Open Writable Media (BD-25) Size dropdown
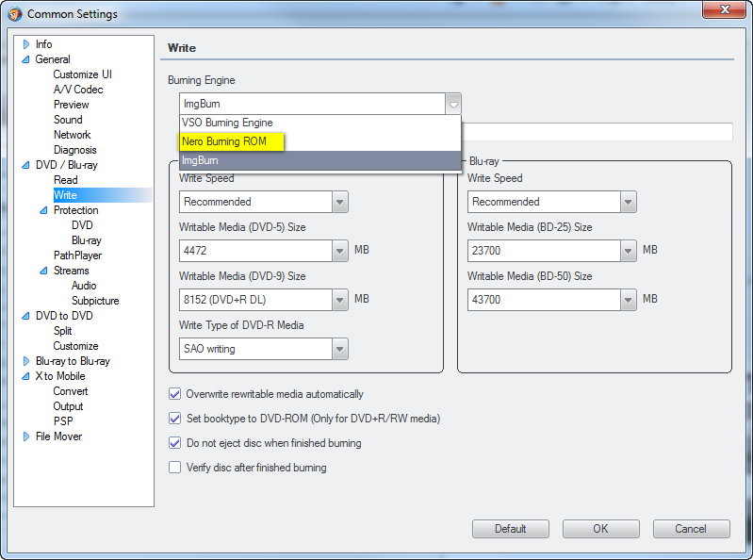The width and height of the screenshot is (753, 560). (629, 251)
